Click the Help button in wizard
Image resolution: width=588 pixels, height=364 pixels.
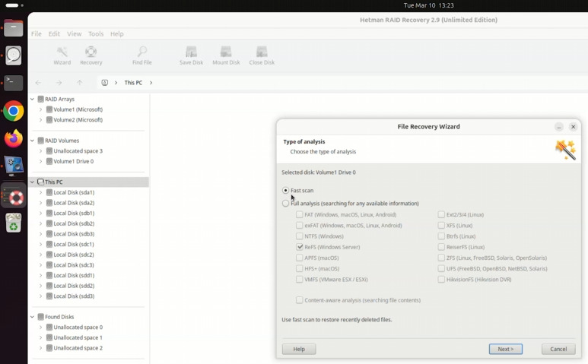tap(299, 349)
